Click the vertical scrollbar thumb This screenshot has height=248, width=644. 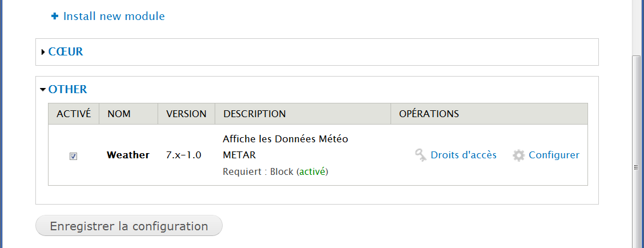click(x=638, y=167)
